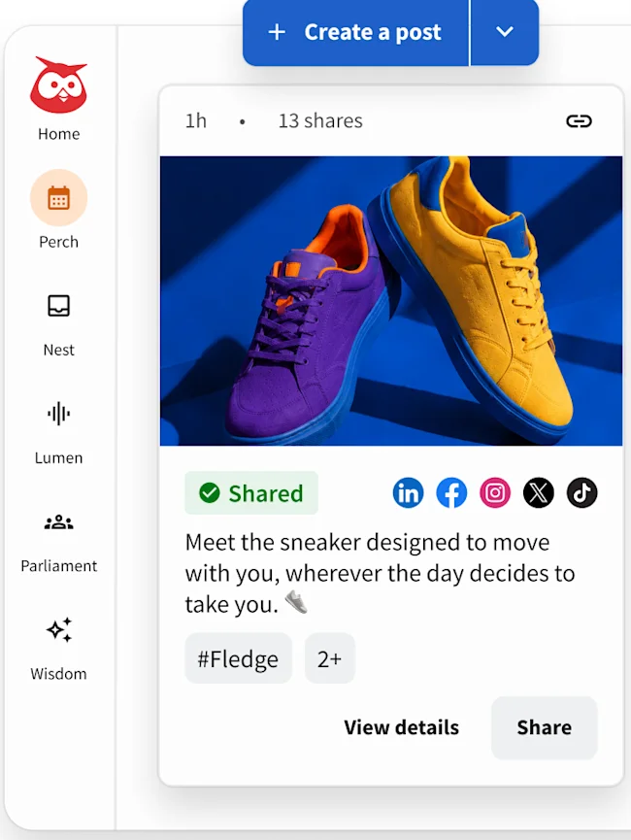Select the Home label in sidebar
The width and height of the screenshot is (631, 840).
point(58,134)
